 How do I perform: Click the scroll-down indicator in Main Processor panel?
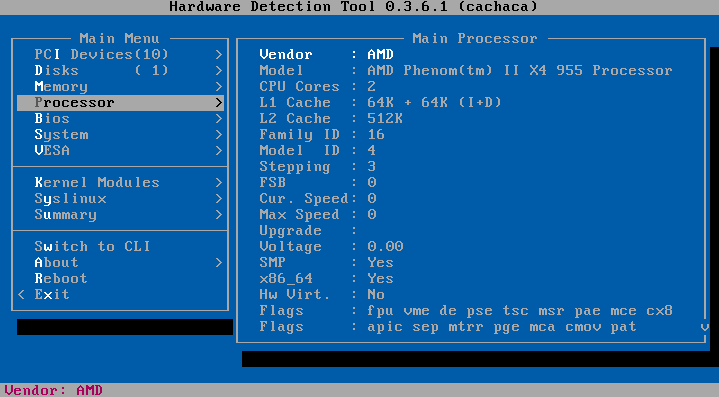704,327
